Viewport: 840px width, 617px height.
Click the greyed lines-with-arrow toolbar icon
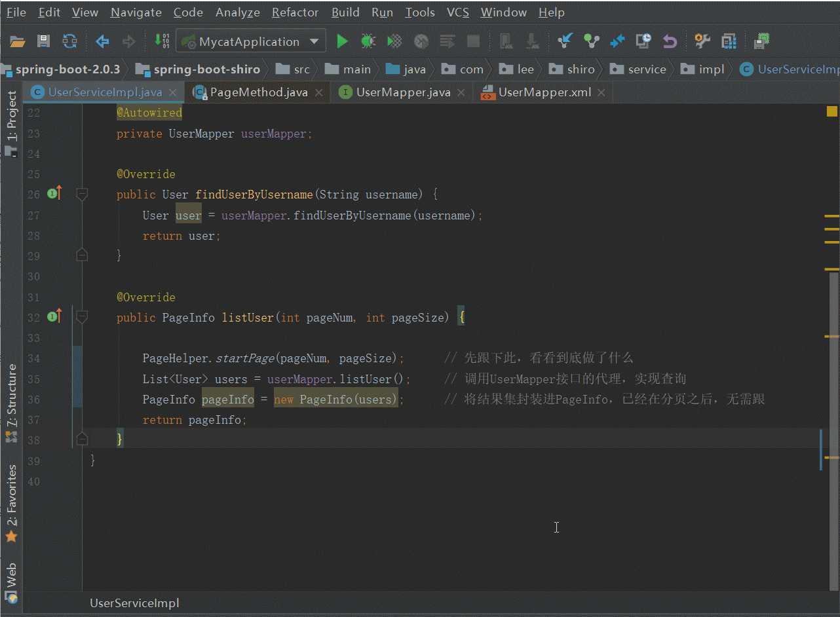tap(448, 42)
